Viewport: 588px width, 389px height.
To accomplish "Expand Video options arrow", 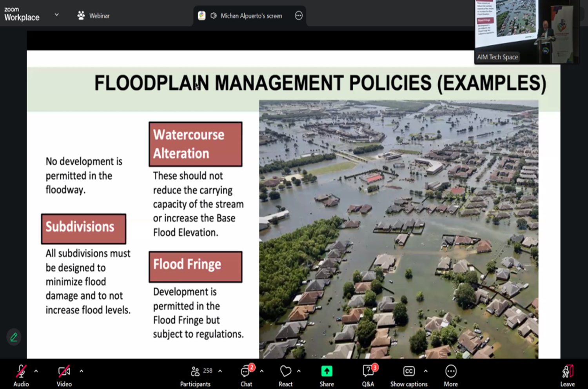I will tap(82, 371).
